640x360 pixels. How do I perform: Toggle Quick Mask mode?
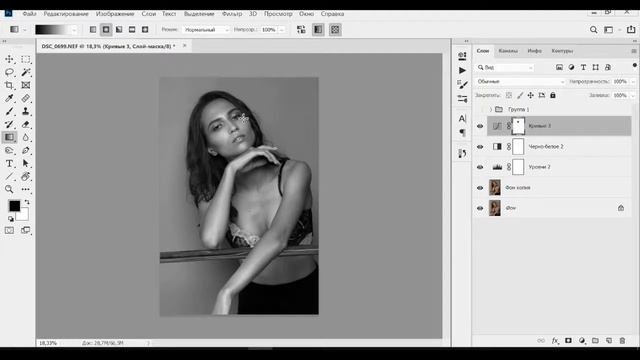[9, 230]
